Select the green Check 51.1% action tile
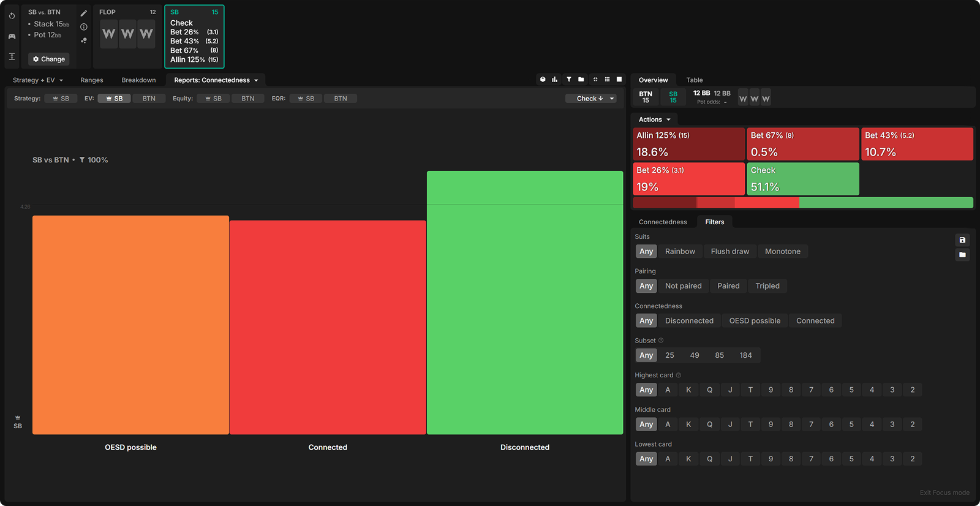This screenshot has width=980, height=506. click(802, 179)
